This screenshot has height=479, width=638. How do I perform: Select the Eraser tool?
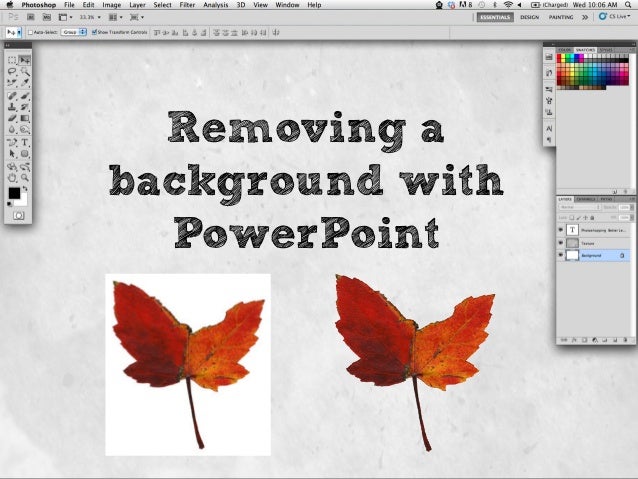12,118
